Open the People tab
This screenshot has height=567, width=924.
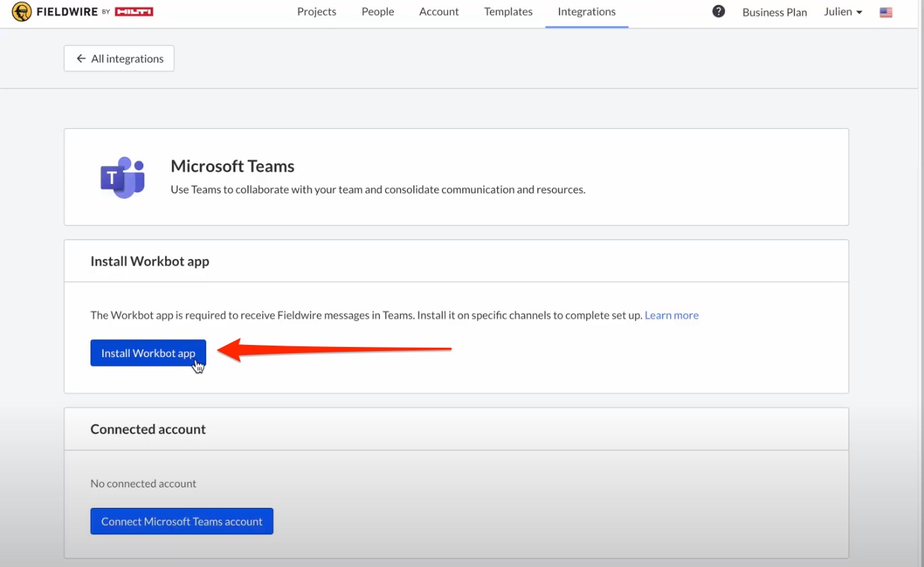[377, 12]
